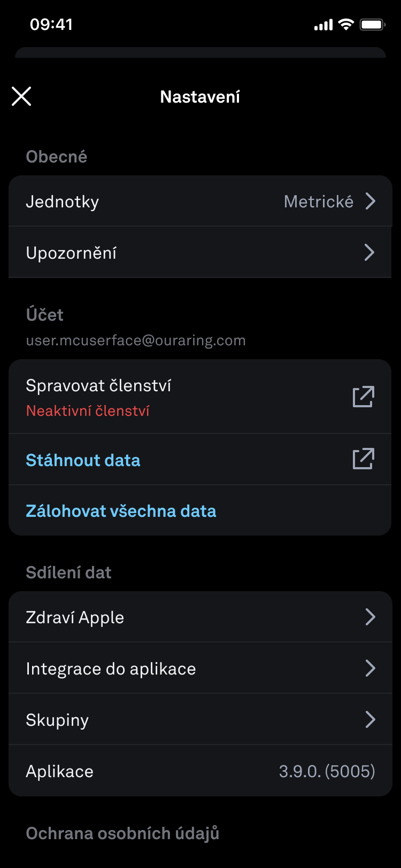Tap the Stáhnout data link
Viewport: 401px width, 868px height.
tap(83, 460)
